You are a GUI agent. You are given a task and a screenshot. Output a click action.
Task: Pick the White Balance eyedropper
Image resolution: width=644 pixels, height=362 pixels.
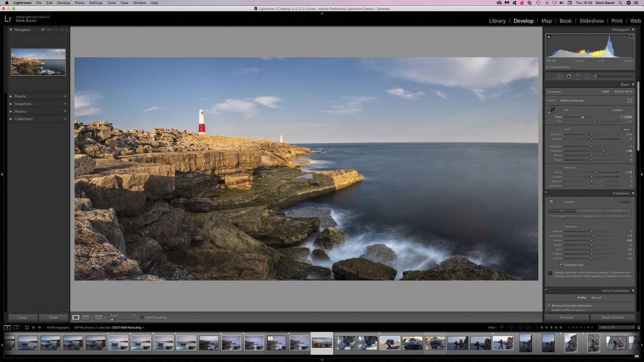tap(552, 110)
